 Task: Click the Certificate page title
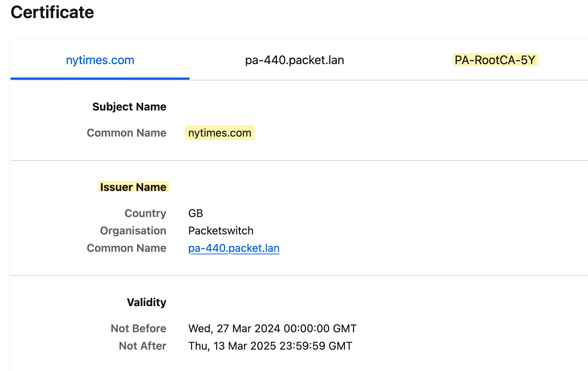pos(52,12)
